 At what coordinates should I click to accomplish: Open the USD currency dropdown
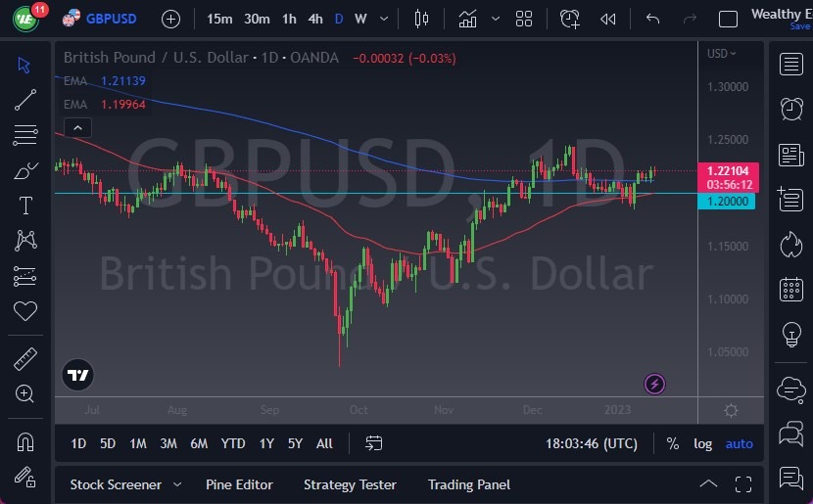[x=721, y=54]
